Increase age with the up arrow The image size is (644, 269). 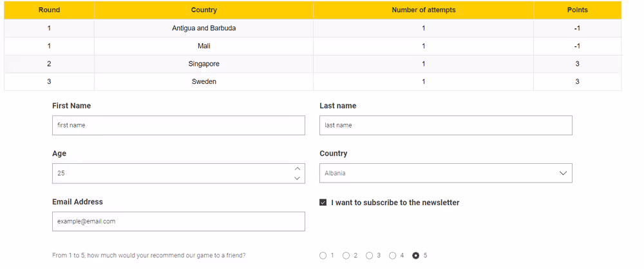(298, 168)
